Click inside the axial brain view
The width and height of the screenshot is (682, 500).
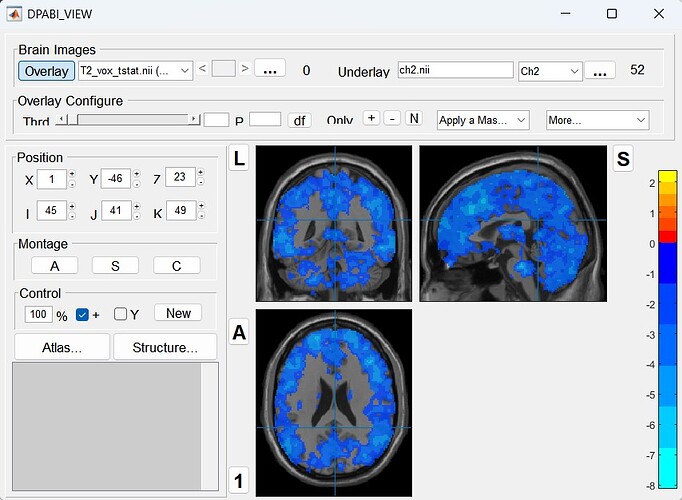pyautogui.click(x=334, y=403)
